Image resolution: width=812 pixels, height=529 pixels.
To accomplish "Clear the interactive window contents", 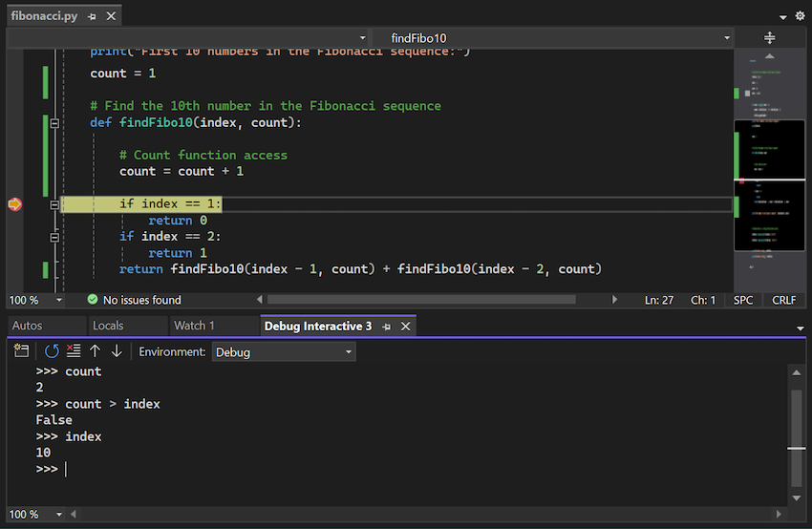I will [x=74, y=351].
